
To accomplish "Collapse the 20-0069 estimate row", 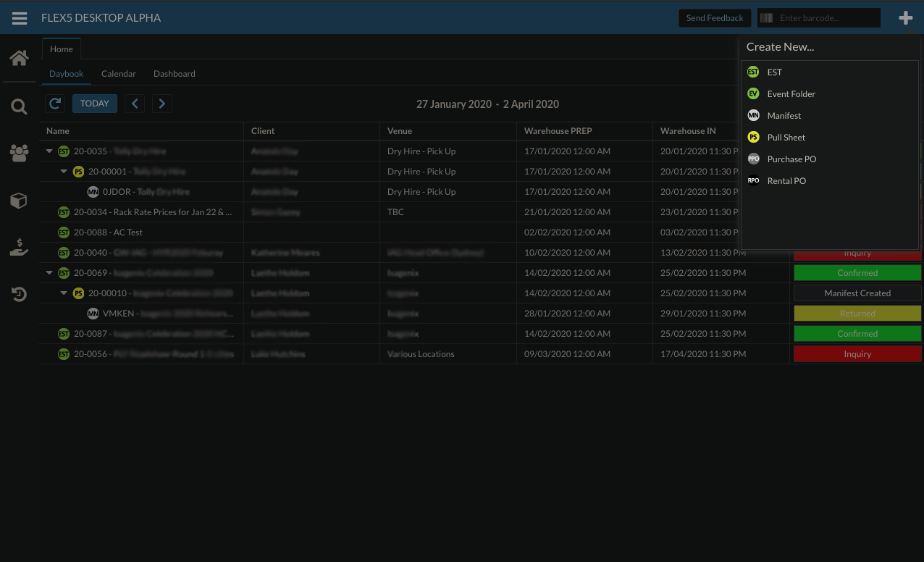I will tap(50, 273).
